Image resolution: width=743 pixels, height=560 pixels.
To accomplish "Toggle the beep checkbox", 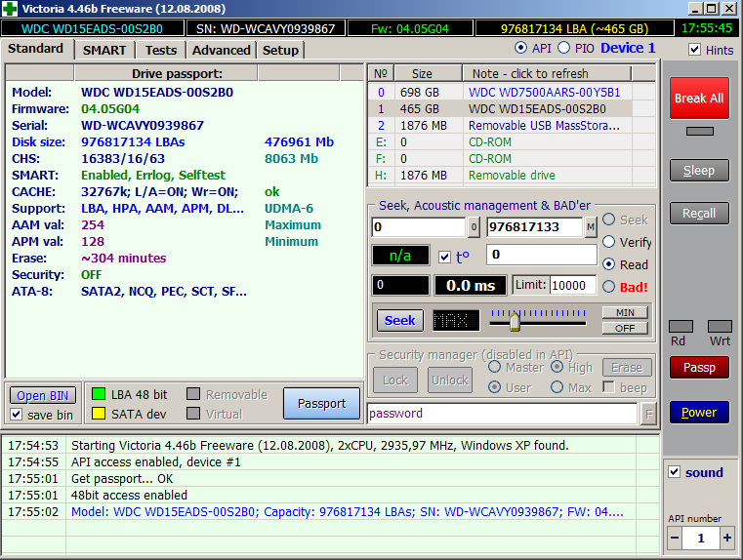I will point(608,387).
